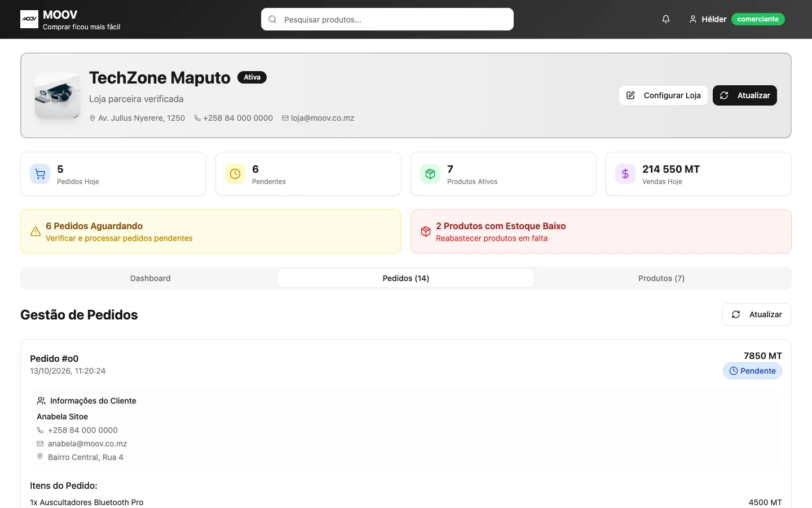Click the package icon for Produtos Ativos

[430, 174]
